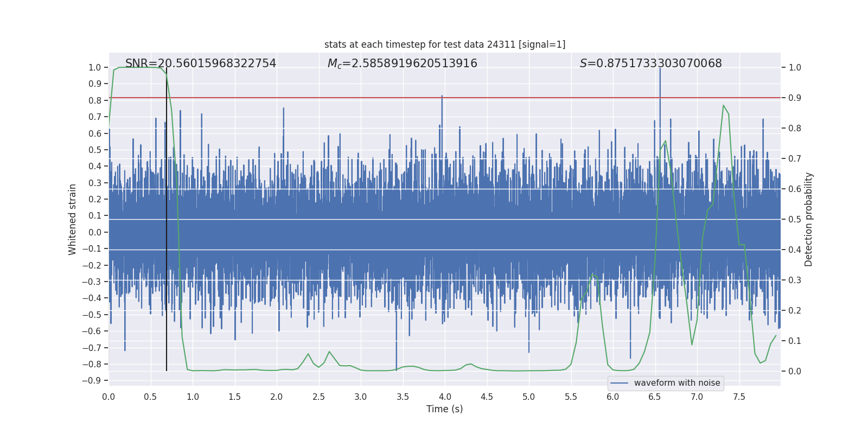This screenshot has width=868, height=434.
Task: Click the left y-axis tick label 1.0
Action: 94,67
